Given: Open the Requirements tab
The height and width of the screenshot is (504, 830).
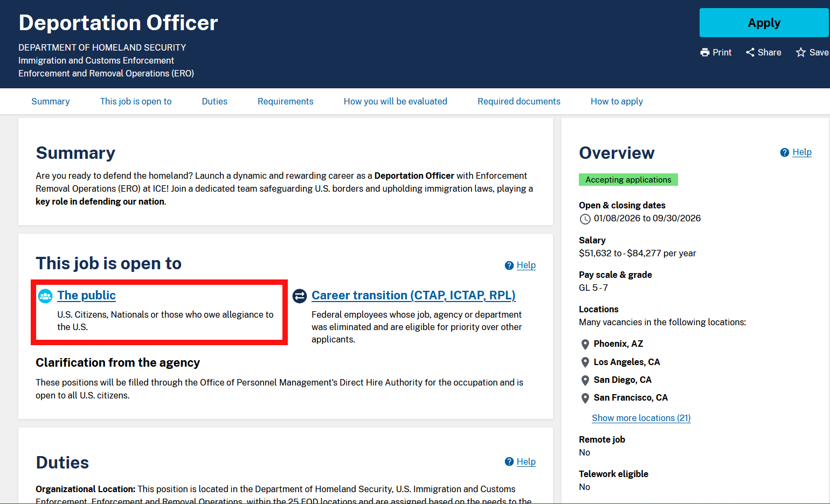Looking at the screenshot, I should pyautogui.click(x=286, y=101).
